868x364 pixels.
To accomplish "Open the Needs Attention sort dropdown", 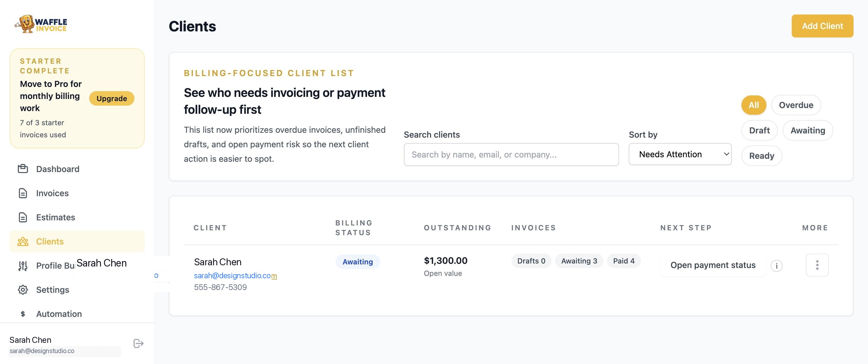I will pos(680,154).
